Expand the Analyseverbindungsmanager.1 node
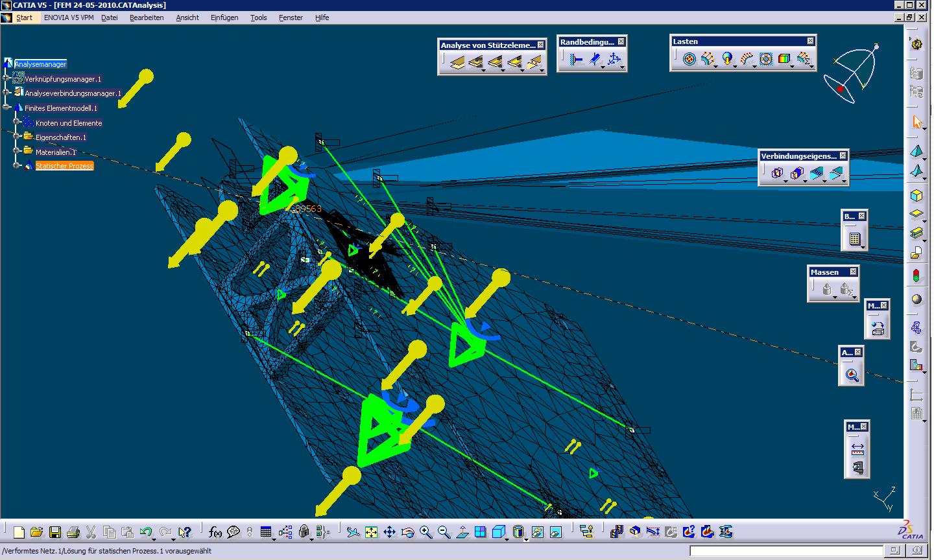 (6, 93)
